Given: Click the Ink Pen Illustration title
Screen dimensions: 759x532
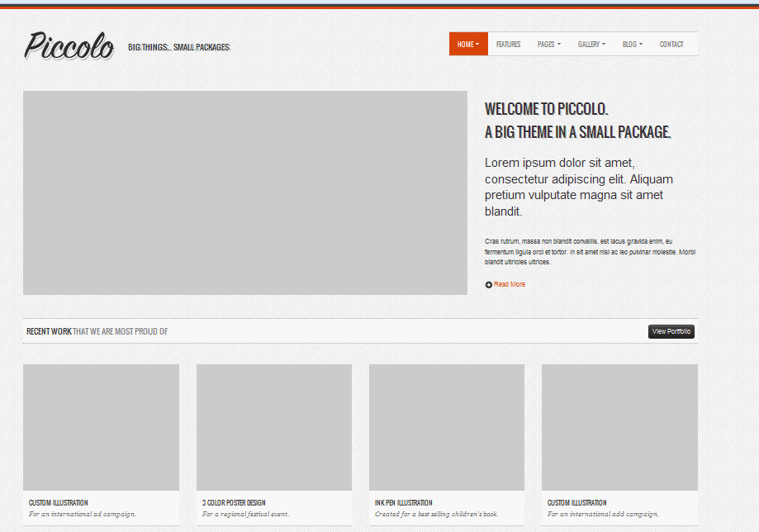Looking at the screenshot, I should [x=403, y=503].
